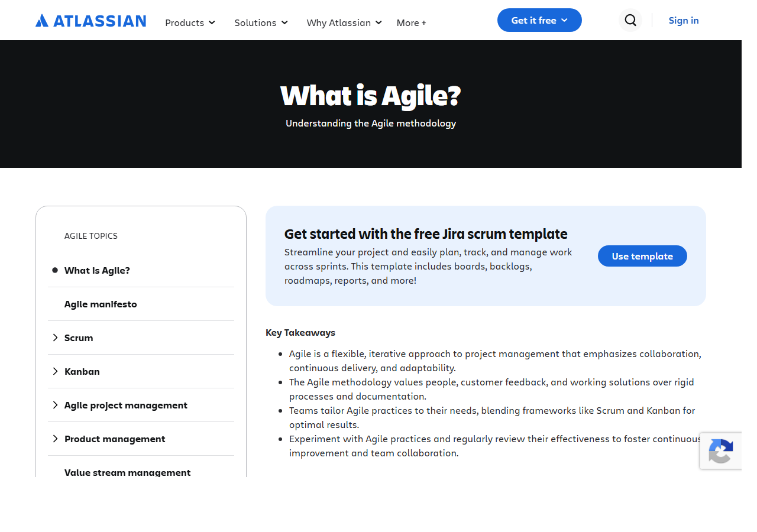Click the 'Get started with the free Jira scrum template' heading
This screenshot has width=757, height=532.
pos(426,233)
